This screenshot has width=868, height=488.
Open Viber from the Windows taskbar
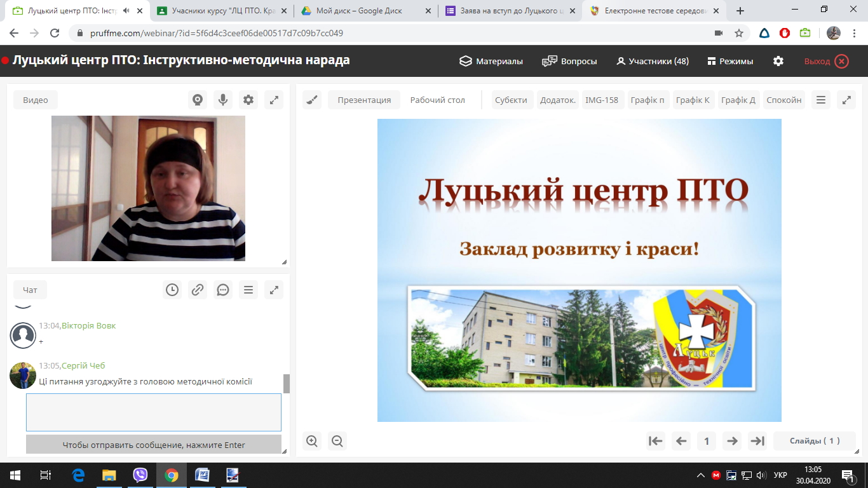(140, 475)
